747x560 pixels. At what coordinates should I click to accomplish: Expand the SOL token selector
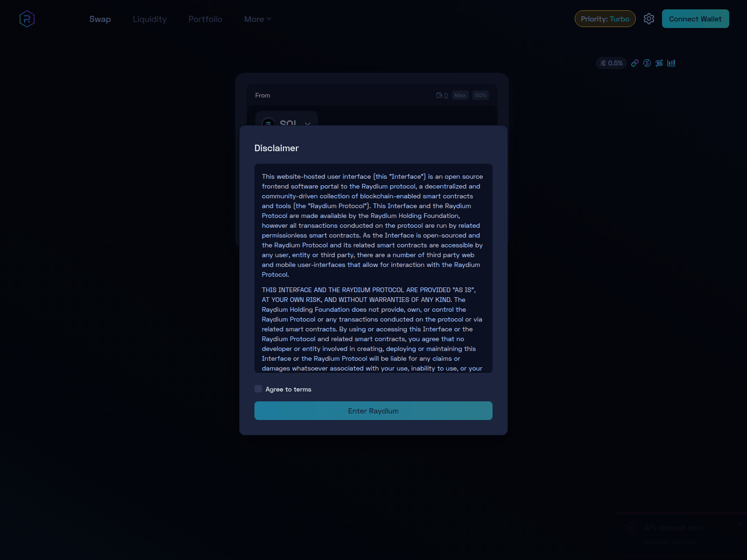pyautogui.click(x=287, y=119)
